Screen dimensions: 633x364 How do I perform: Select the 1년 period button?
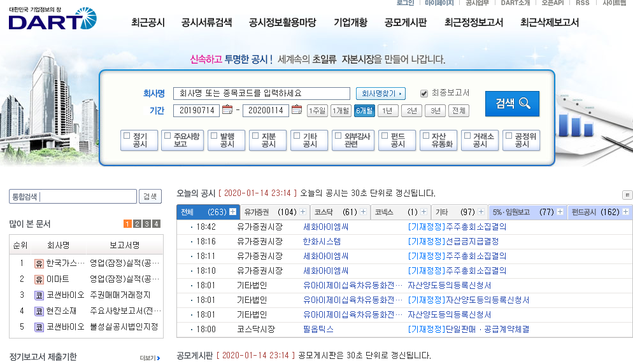click(388, 111)
